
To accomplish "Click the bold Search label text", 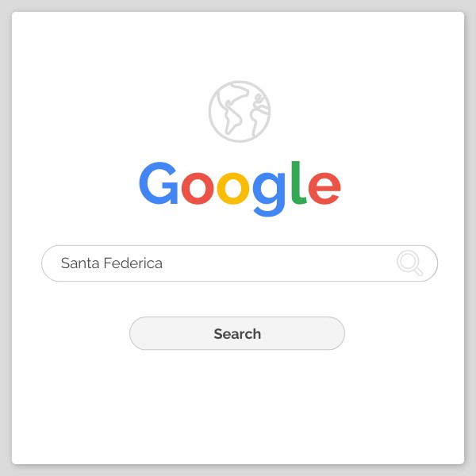I will coord(237,334).
